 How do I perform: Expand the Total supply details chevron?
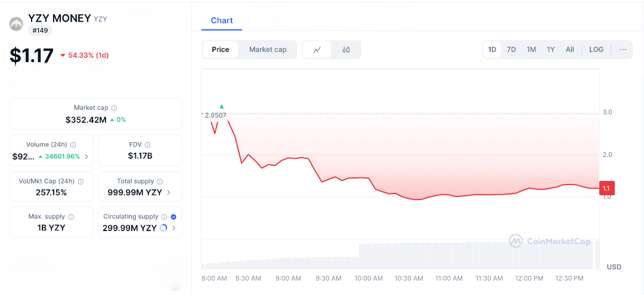(x=169, y=192)
